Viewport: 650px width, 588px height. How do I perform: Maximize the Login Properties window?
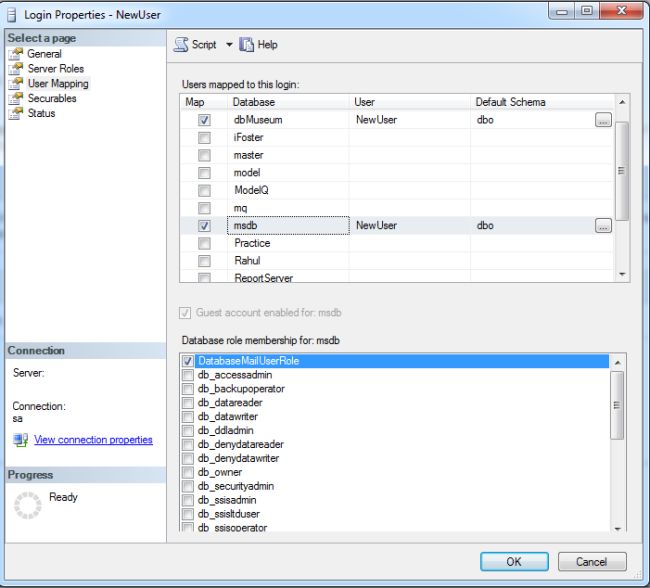pyautogui.click(x=587, y=11)
